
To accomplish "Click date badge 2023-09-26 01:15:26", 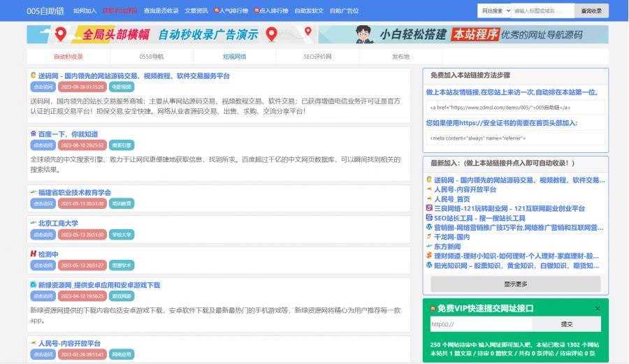I will [82, 87].
